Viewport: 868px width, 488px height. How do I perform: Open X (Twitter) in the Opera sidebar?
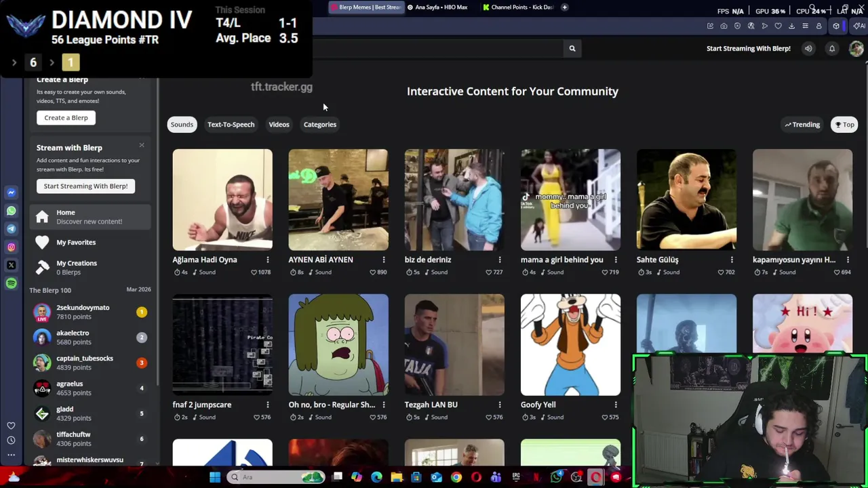[x=11, y=265]
